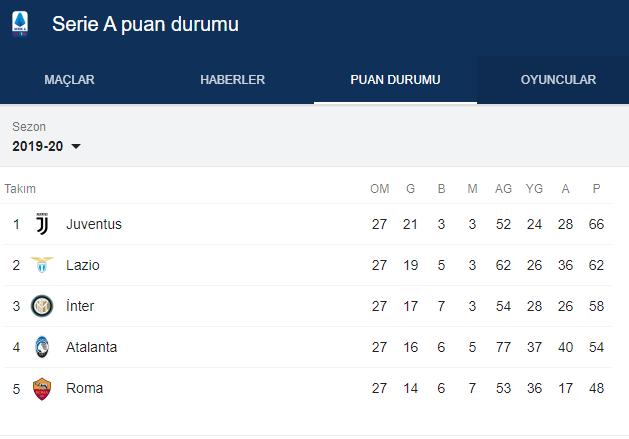
Task: Click the Inter club crest
Action: pyautogui.click(x=41, y=306)
